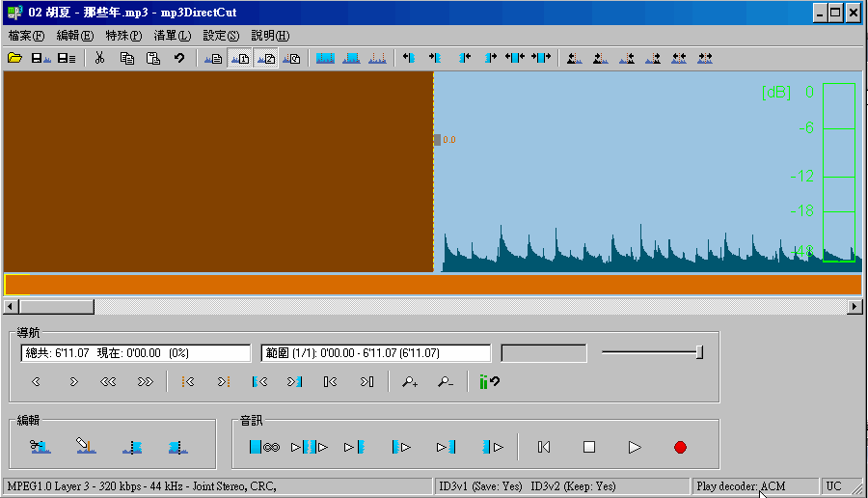
Task: Click the fifth icon in the 音訊 panel
Action: pos(446,447)
